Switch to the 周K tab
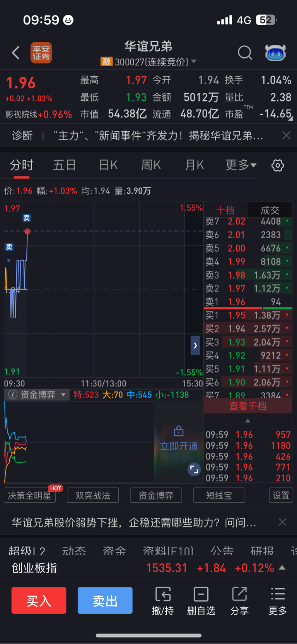This screenshot has width=297, height=644. pos(151,165)
